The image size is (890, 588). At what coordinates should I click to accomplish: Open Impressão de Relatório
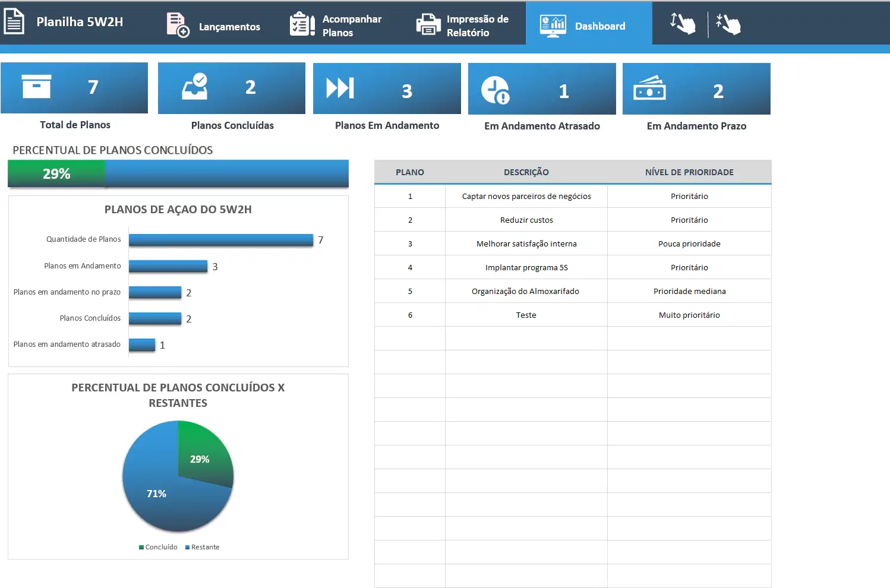coord(477,26)
